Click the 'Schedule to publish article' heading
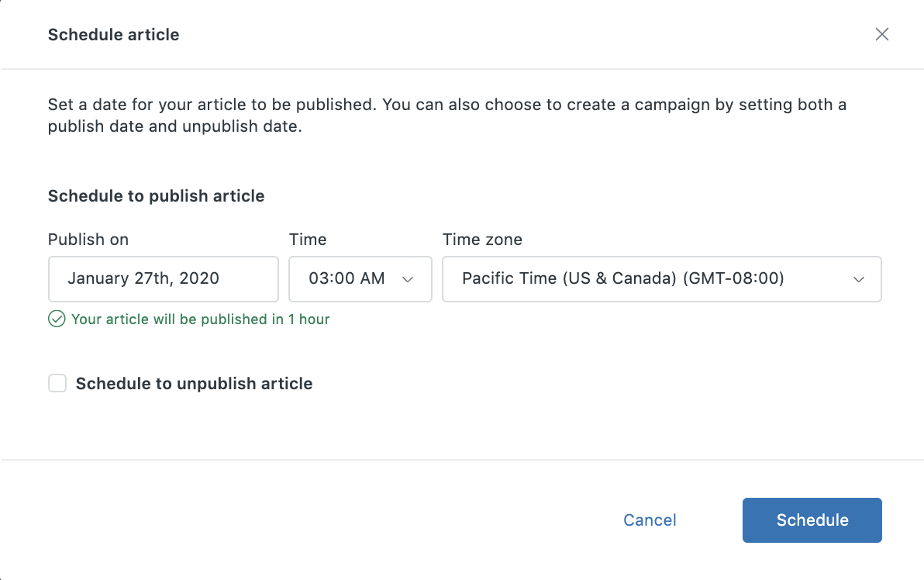This screenshot has width=924, height=580. 156,196
